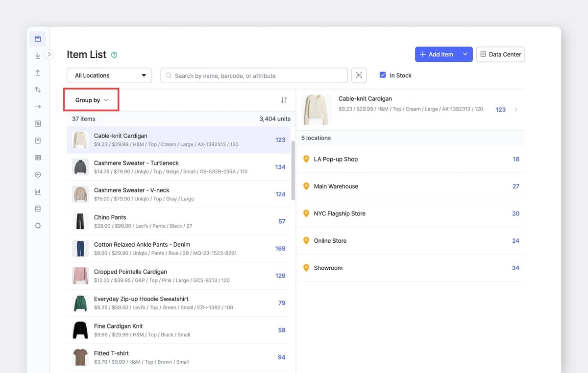The height and width of the screenshot is (373, 588).
Task: Click the sort order arrows icon
Action: [x=283, y=100]
